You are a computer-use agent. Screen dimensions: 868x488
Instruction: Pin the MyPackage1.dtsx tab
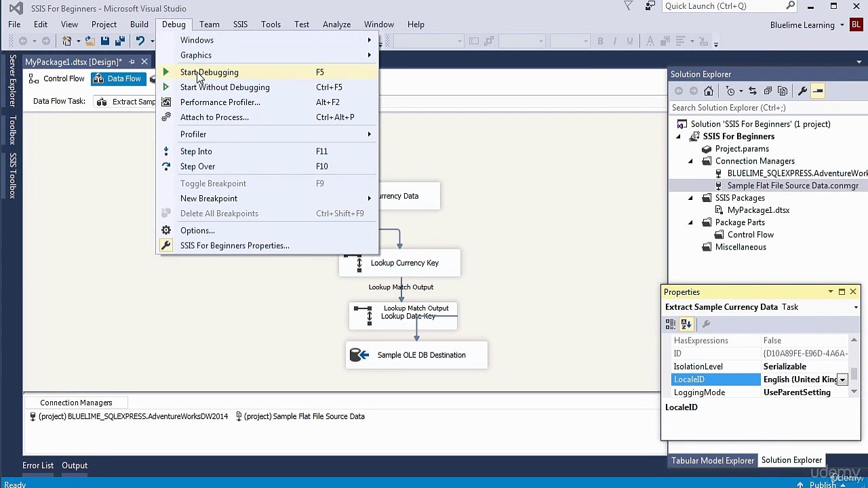[x=132, y=62]
